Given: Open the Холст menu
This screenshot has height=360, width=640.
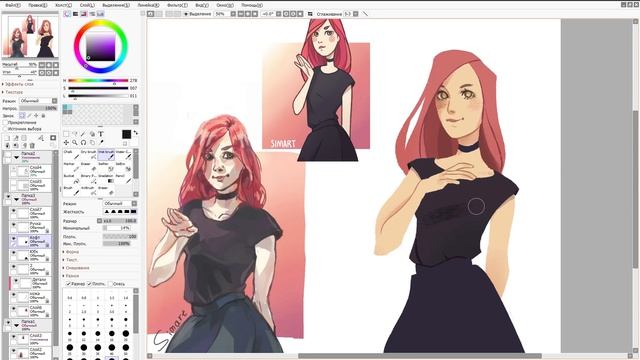Looking at the screenshot, I should pos(63,5).
